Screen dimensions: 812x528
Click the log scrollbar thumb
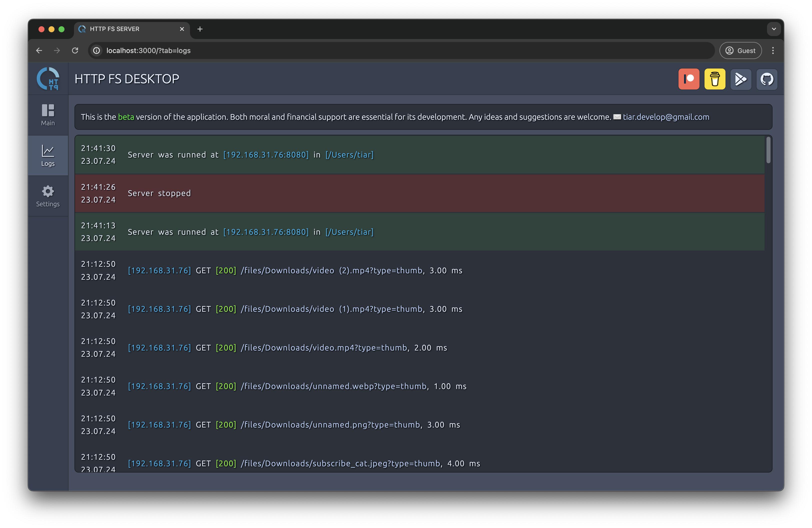point(768,150)
